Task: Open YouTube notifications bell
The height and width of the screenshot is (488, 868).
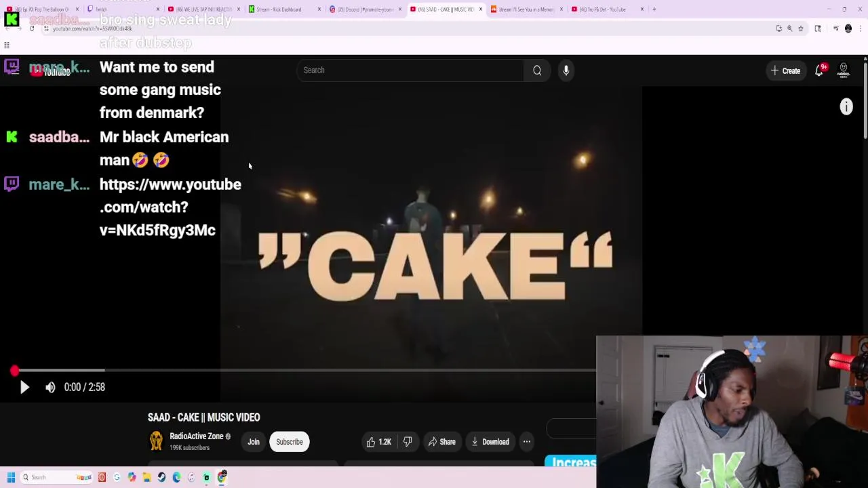Action: [819, 70]
